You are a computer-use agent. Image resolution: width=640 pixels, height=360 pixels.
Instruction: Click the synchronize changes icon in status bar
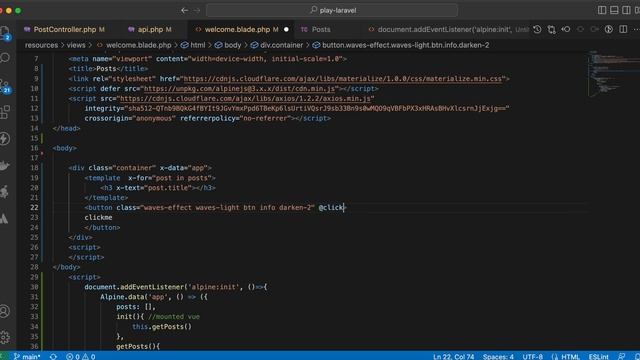[53, 356]
